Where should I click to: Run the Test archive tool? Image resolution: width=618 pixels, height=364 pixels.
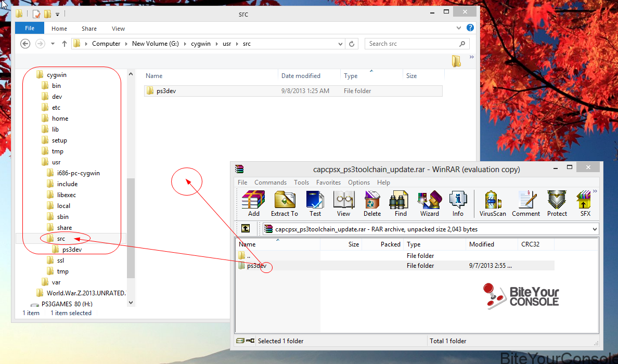coord(315,203)
